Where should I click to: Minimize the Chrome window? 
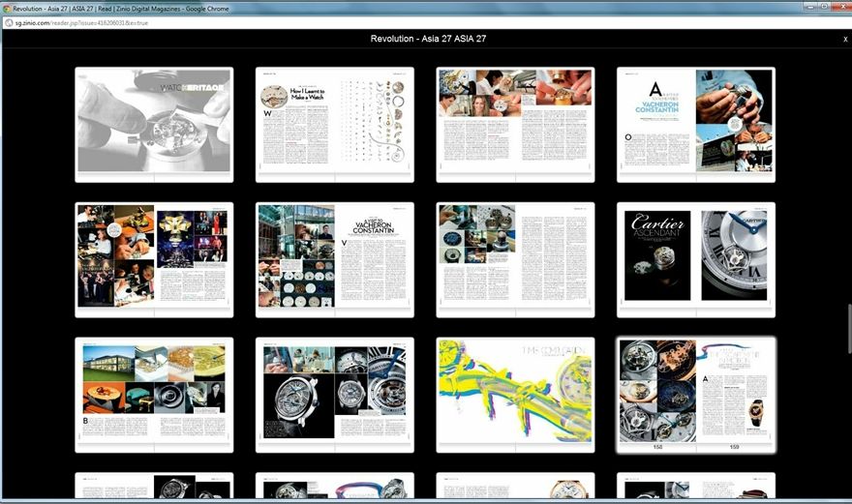[x=811, y=7]
